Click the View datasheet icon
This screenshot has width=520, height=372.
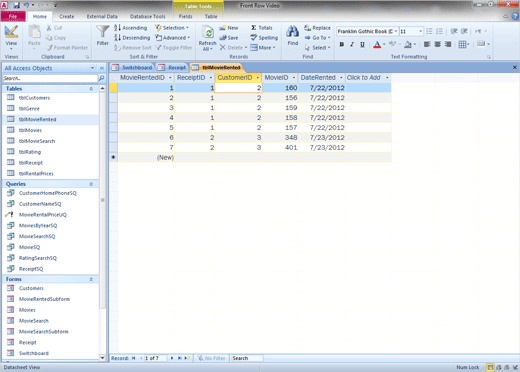click(11, 32)
